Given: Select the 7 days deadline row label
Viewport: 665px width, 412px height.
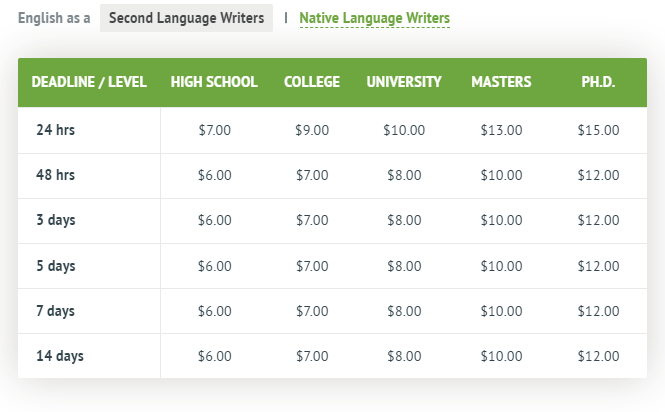Looking at the screenshot, I should tap(56, 311).
